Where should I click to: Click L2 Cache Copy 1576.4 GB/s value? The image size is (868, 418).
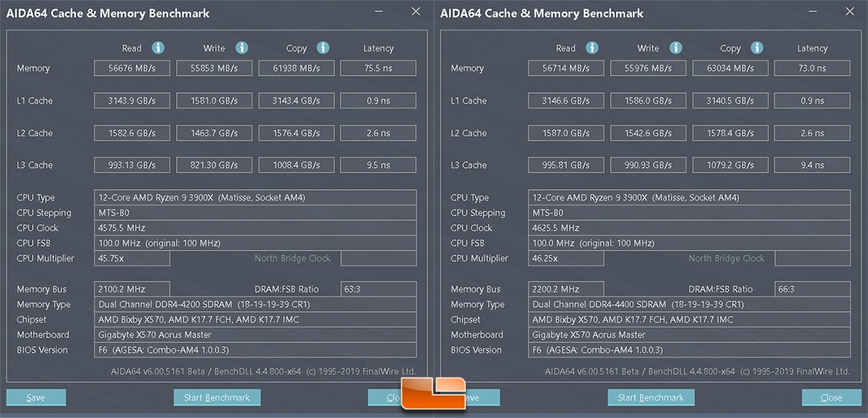297,133
